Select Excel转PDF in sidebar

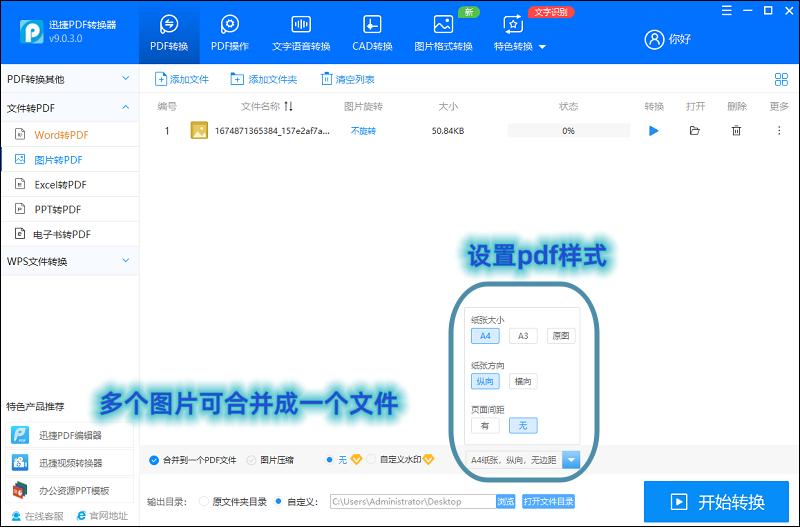(x=69, y=185)
